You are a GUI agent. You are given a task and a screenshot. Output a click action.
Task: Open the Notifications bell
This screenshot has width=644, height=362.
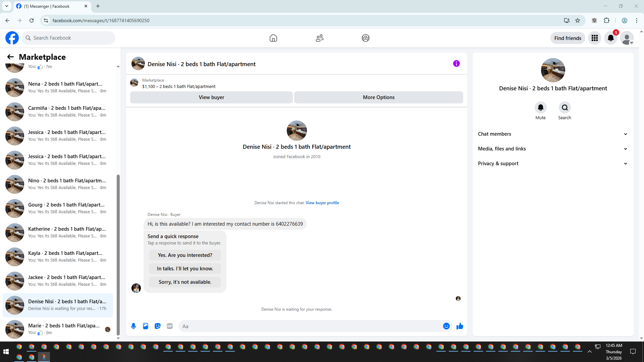pos(611,38)
